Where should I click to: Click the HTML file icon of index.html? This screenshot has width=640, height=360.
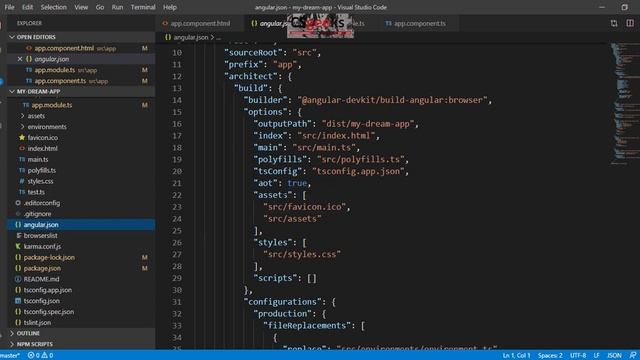click(22, 149)
